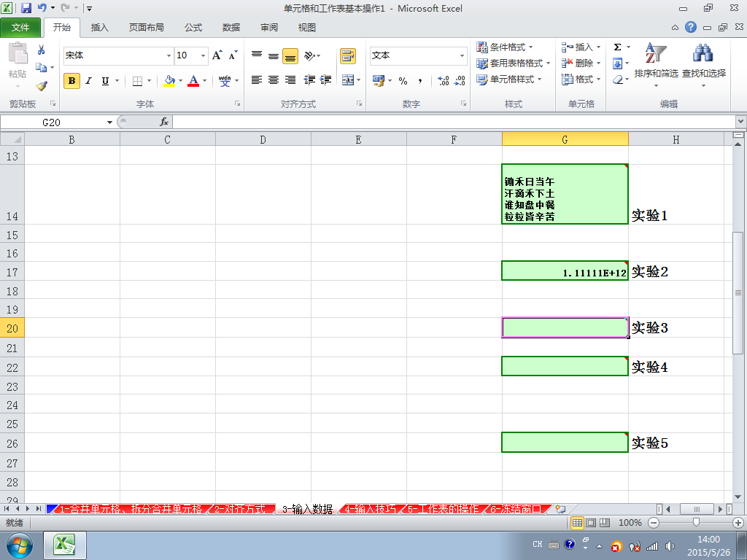Viewport: 747px width, 560px height.
Task: Switch to 页面布局 ribbon tab
Action: tap(146, 28)
